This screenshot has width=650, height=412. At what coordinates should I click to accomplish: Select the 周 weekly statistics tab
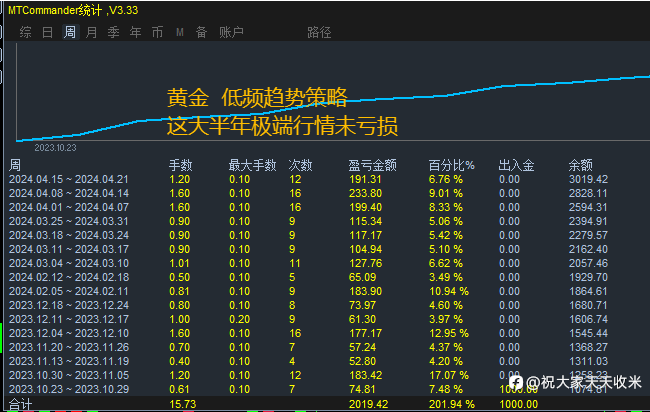point(70,32)
